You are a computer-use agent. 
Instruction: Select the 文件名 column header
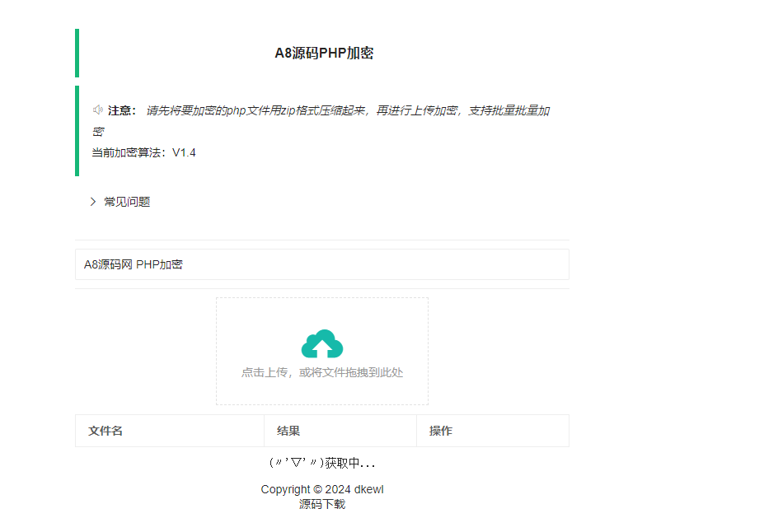170,431
